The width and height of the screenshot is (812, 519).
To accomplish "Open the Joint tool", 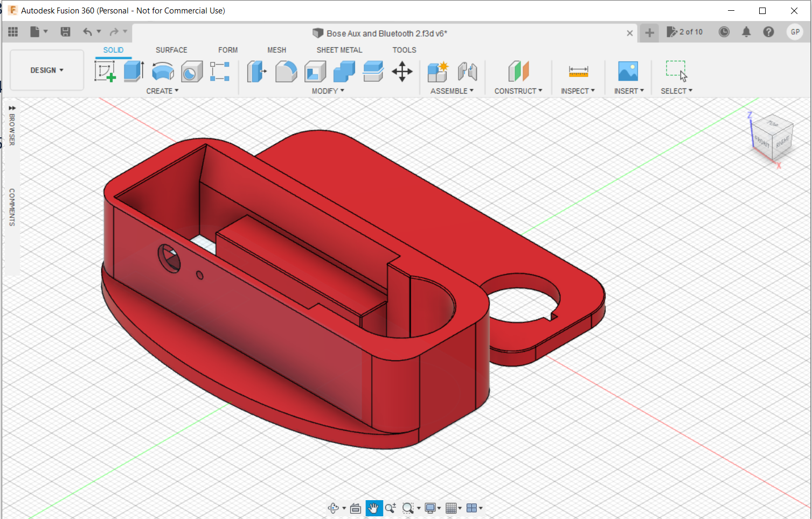I will pos(467,72).
